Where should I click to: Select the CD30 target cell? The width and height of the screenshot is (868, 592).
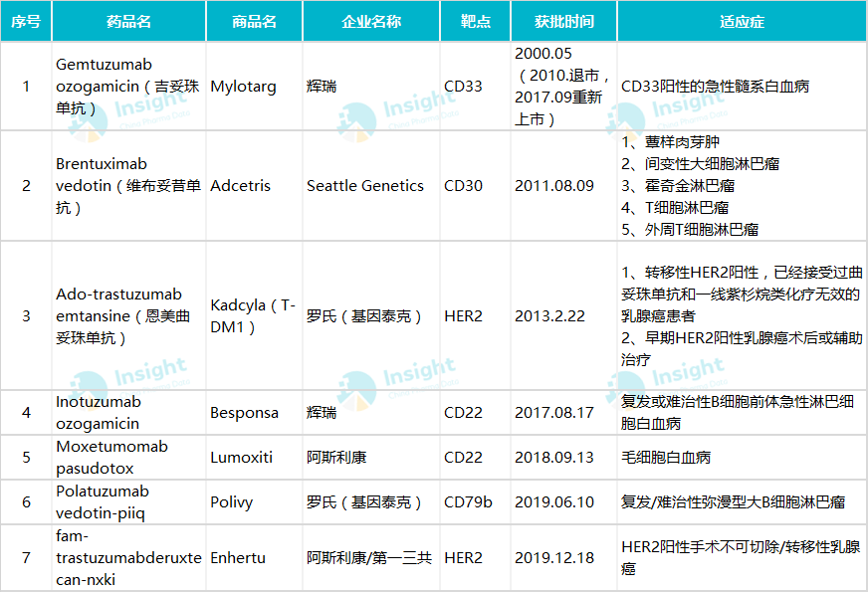pyautogui.click(x=476, y=186)
